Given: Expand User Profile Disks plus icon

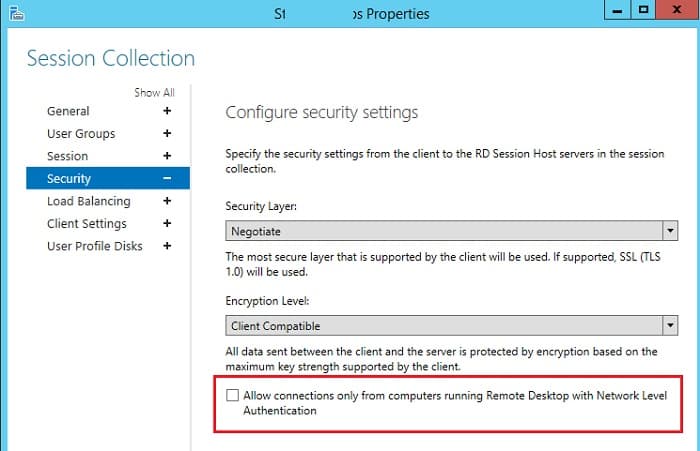Looking at the screenshot, I should pyautogui.click(x=167, y=246).
